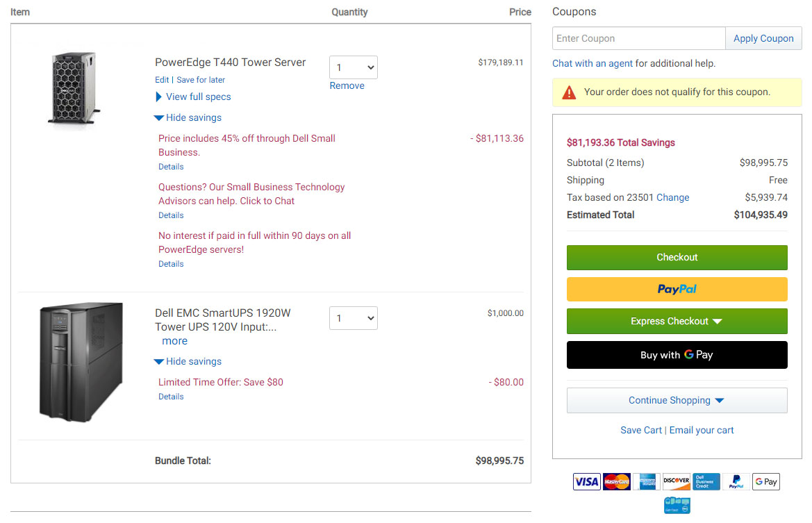Click the MasterCard payment icon
Viewport: 812px width, 523px height.
coord(616,481)
